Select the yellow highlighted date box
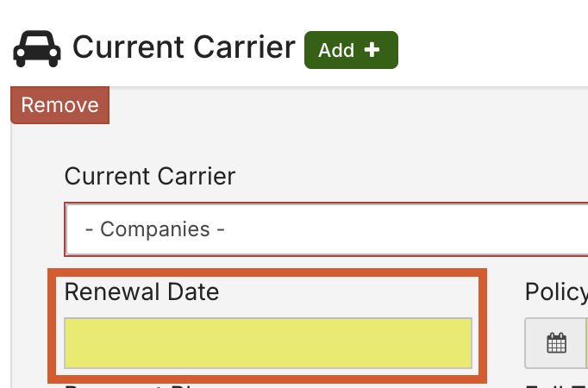Viewport: 588px width, 388px height. (267, 343)
